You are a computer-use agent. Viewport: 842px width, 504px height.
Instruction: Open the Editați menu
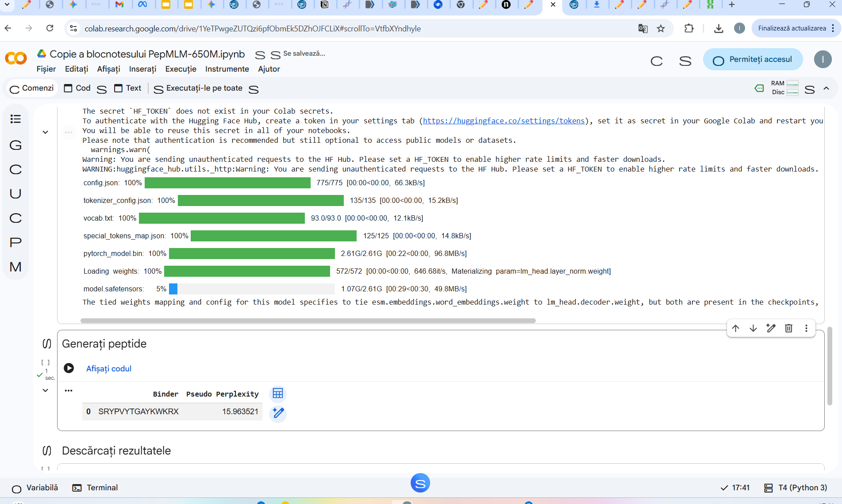77,69
